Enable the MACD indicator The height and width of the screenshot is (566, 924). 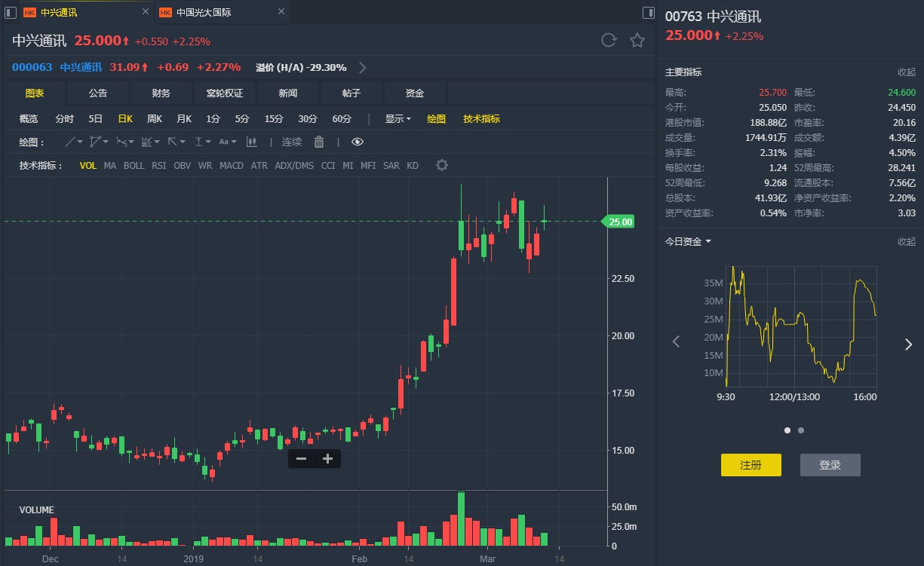tap(232, 166)
